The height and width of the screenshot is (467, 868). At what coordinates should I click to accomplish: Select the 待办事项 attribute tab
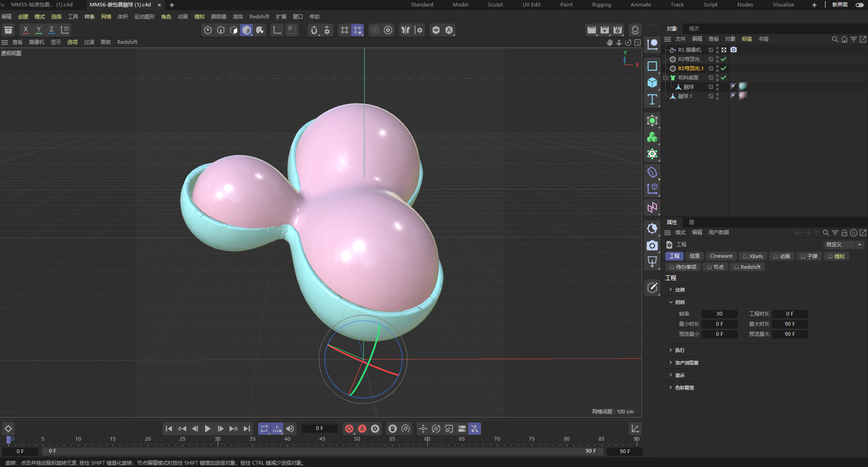coord(683,267)
